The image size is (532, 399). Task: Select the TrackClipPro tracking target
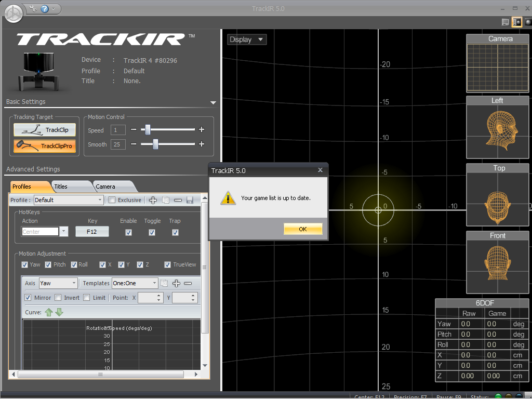pos(45,146)
